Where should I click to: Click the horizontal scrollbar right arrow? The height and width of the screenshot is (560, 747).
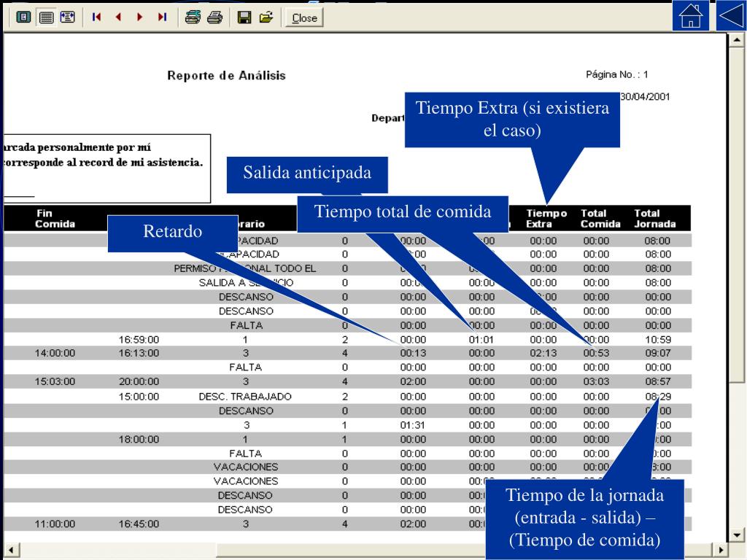coord(721,550)
